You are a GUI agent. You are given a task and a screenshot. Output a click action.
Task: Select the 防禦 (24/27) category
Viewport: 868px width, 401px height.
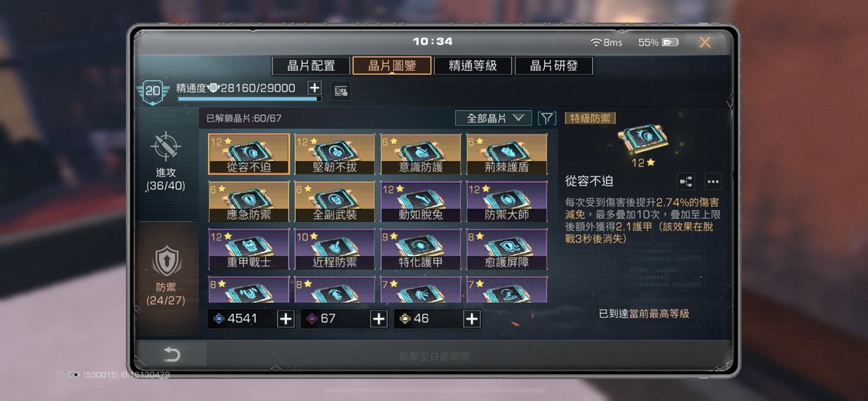pos(167,277)
